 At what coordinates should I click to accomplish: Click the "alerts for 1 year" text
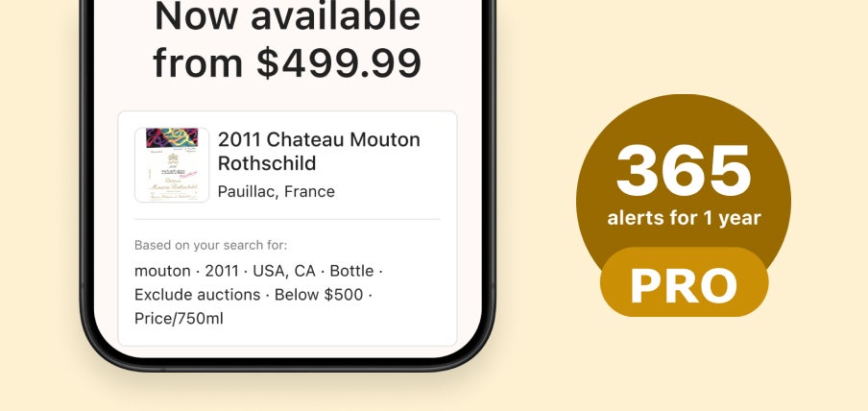point(684,219)
